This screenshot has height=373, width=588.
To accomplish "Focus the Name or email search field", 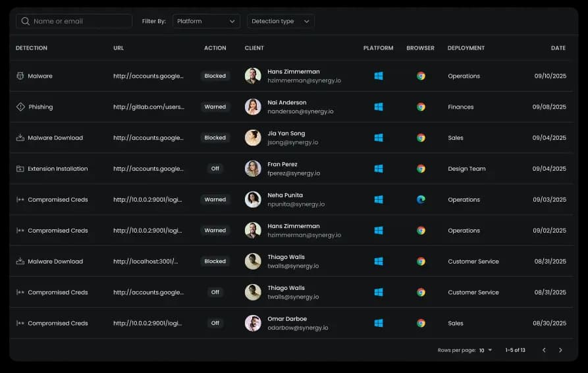I will click(79, 21).
